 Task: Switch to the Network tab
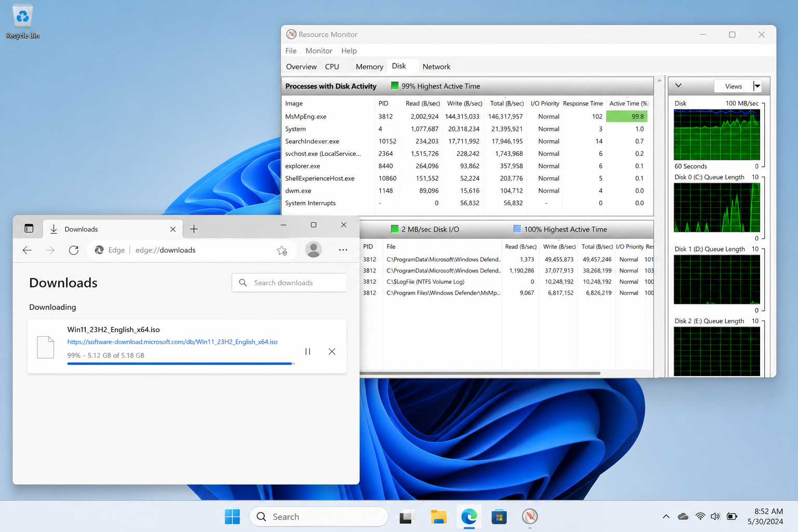point(436,66)
